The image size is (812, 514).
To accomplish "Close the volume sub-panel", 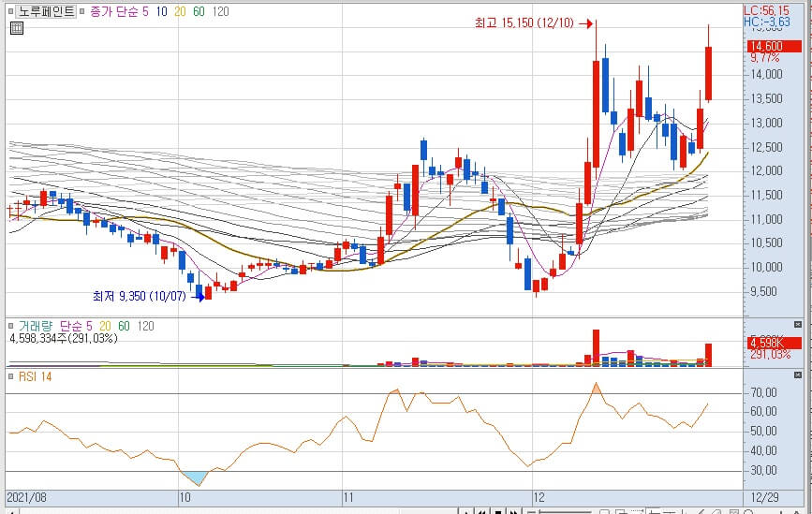I will 798,324.
